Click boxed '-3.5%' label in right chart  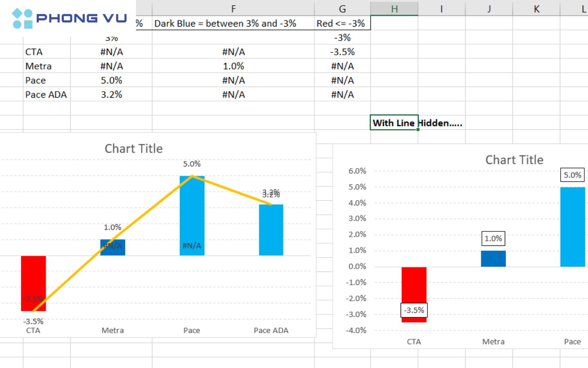(414, 310)
